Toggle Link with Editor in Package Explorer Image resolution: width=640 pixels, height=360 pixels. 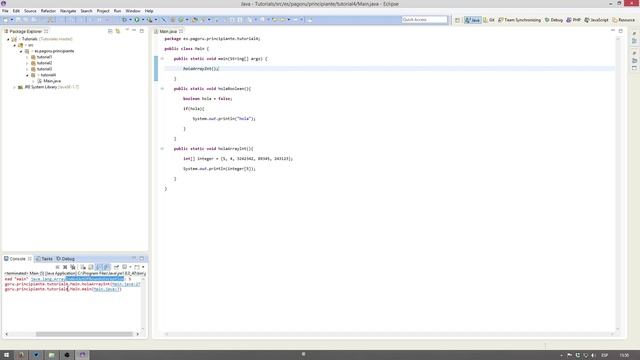118,31
